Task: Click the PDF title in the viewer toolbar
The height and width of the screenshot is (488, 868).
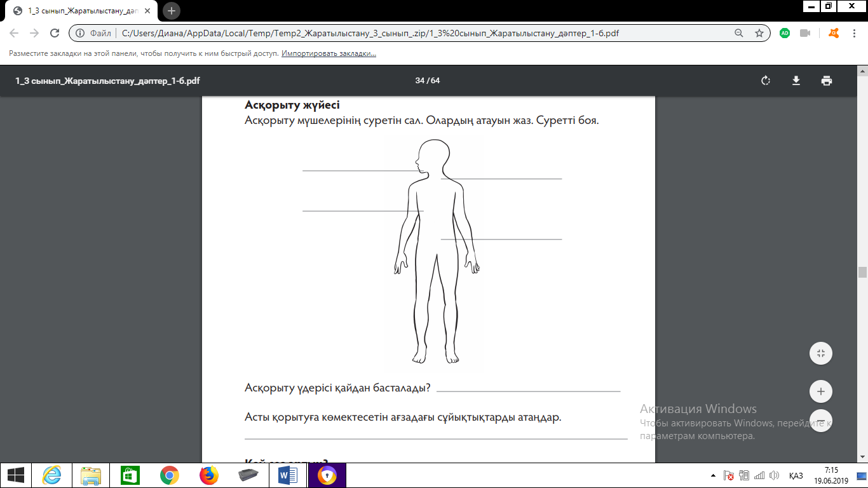Action: (x=108, y=81)
